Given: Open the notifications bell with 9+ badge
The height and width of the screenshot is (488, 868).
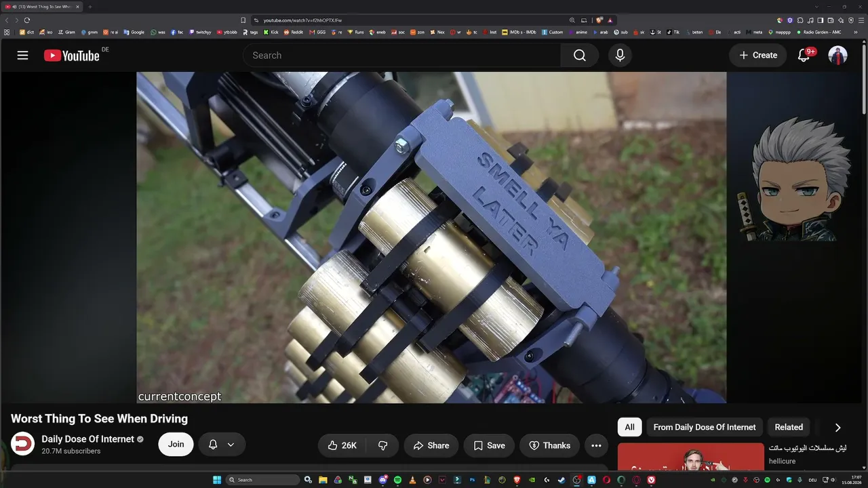Looking at the screenshot, I should [x=804, y=56].
